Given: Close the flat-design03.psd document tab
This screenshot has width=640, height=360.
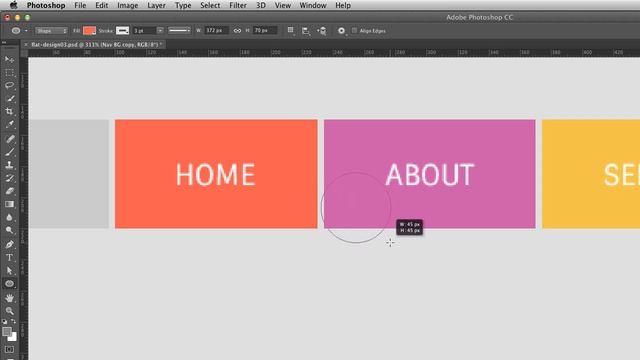Looking at the screenshot, I should coord(26,44).
